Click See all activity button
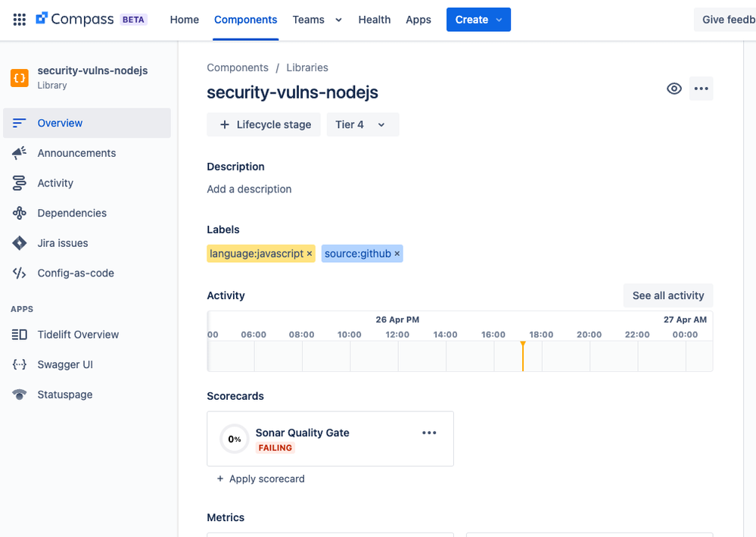The image size is (756, 537). tap(668, 295)
